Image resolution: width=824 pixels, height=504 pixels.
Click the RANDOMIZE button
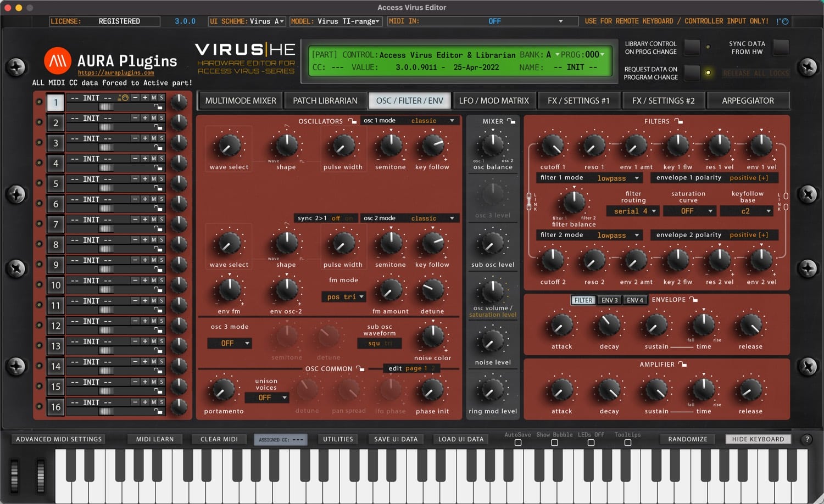point(688,439)
